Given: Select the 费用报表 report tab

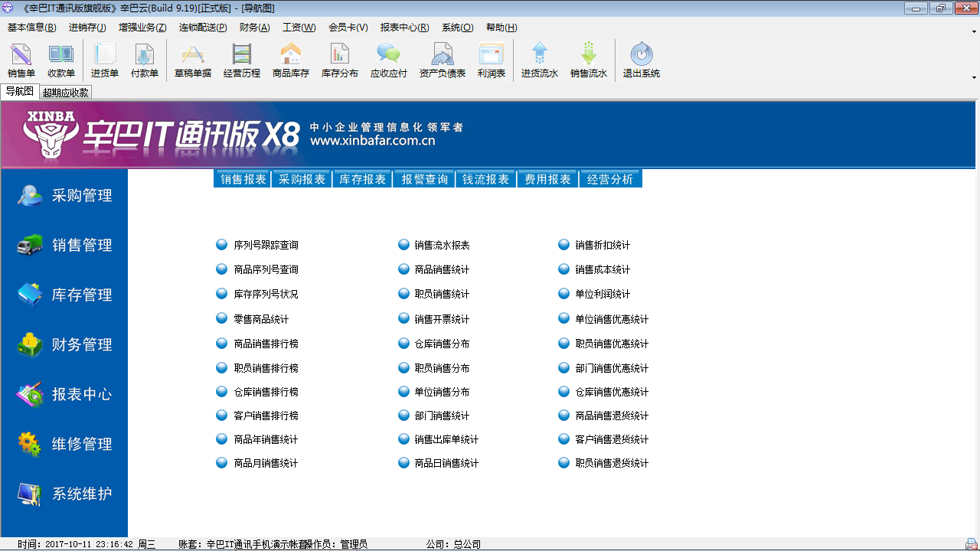Looking at the screenshot, I should pyautogui.click(x=548, y=179).
